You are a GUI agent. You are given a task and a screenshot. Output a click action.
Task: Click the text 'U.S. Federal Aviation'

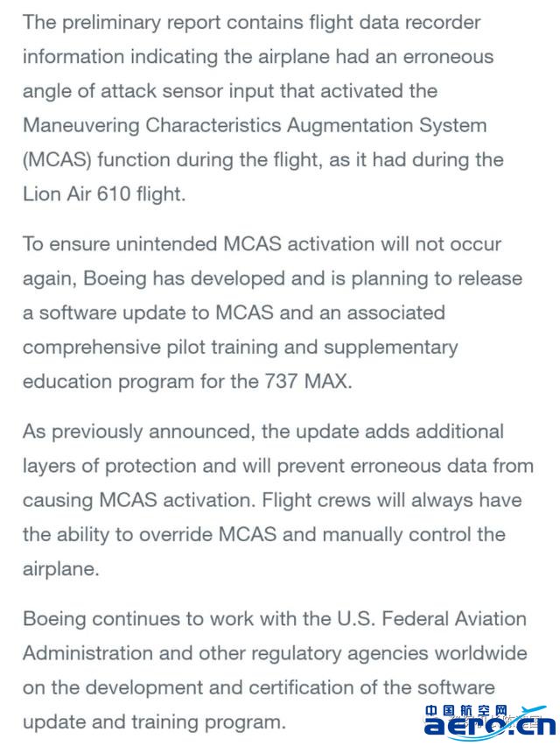[431, 619]
